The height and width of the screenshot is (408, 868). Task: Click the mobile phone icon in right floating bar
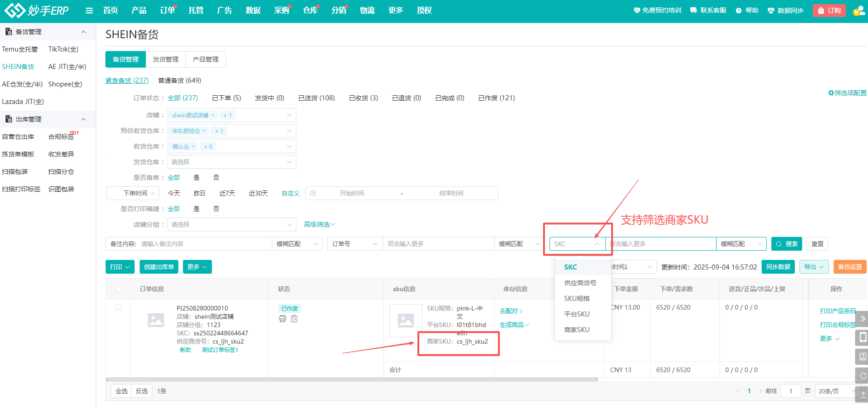point(862,337)
